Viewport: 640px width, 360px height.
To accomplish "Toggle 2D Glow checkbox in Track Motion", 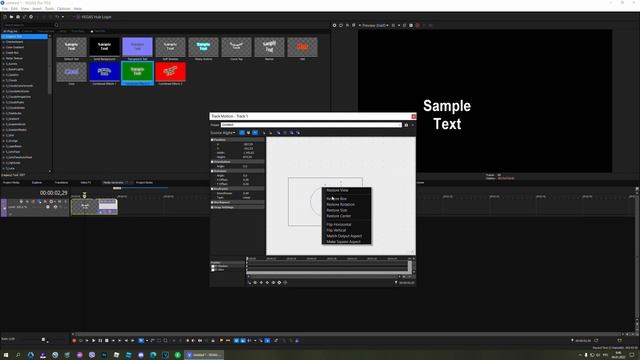I will pos(213,270).
